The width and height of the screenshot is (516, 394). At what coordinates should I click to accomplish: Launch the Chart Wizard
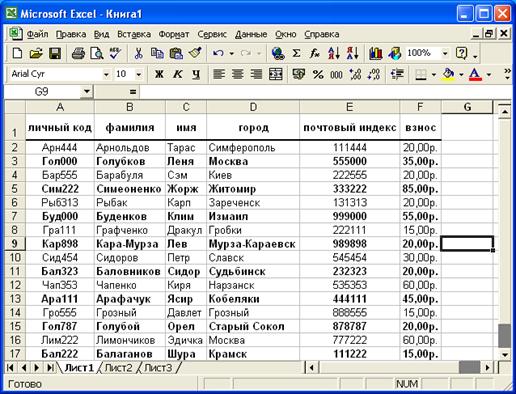click(376, 53)
